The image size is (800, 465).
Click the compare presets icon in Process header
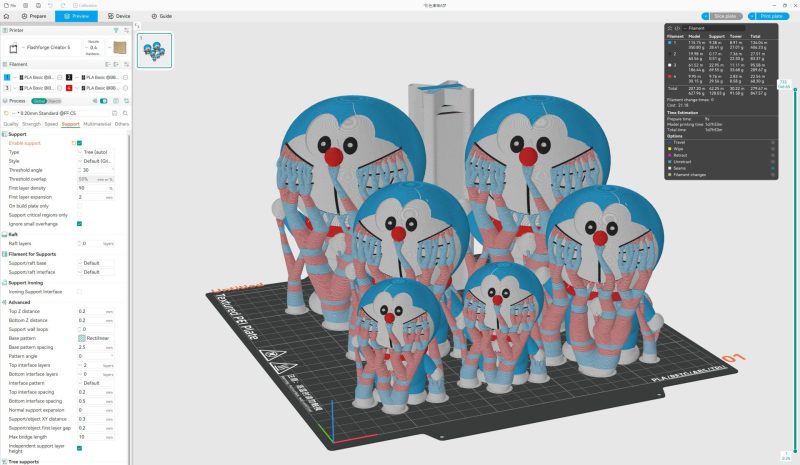(x=116, y=101)
